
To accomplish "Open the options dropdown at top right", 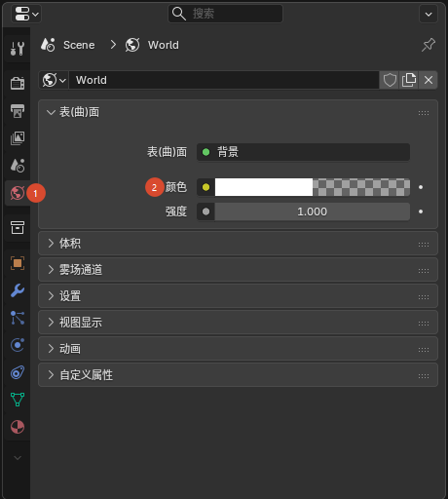I will [429, 15].
